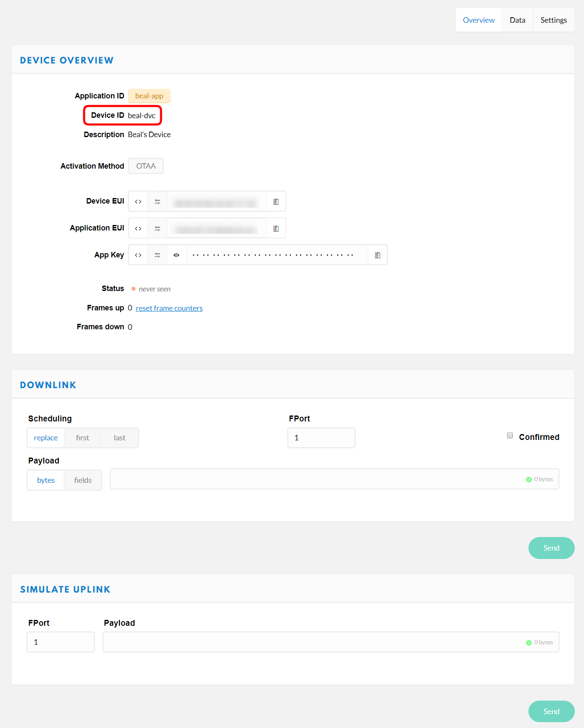The height and width of the screenshot is (728, 584).
Task: Enable the Confirmed checkbox
Action: [x=510, y=436]
